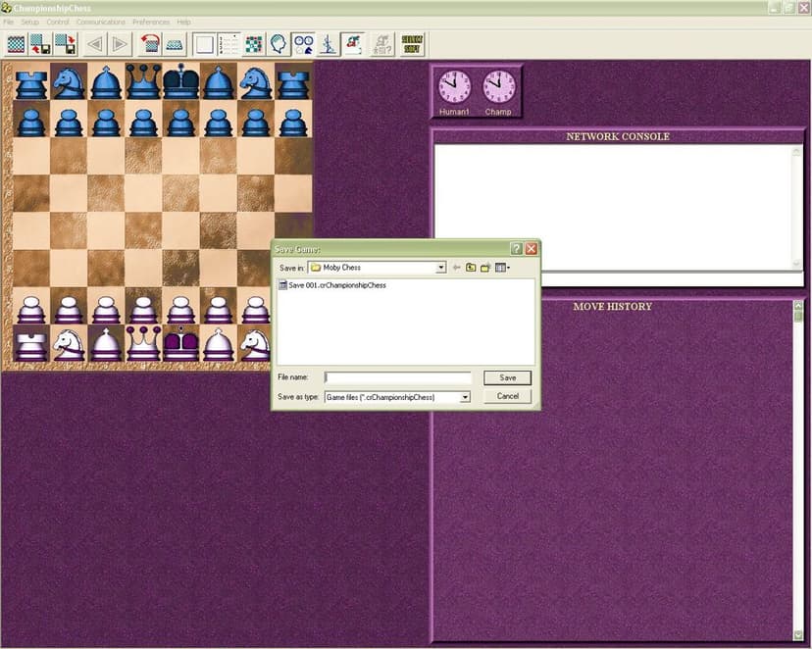Click the right arrow step-forward toolbar icon

pos(120,44)
